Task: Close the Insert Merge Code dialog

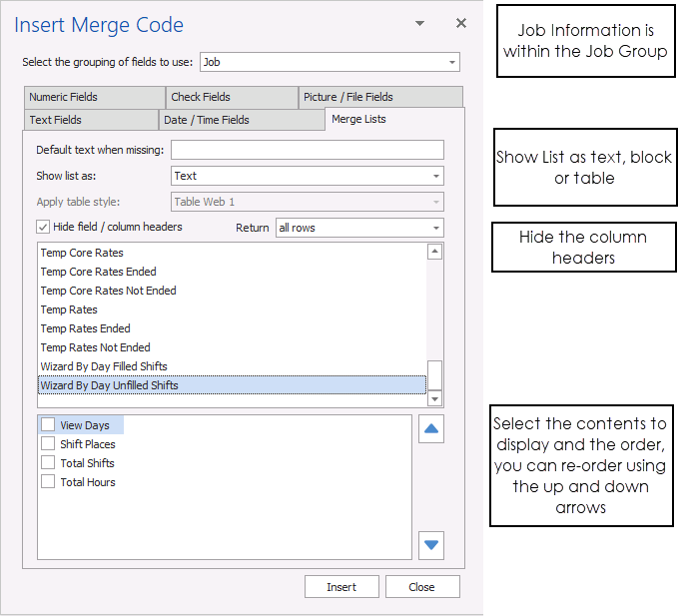Action: 460,23
